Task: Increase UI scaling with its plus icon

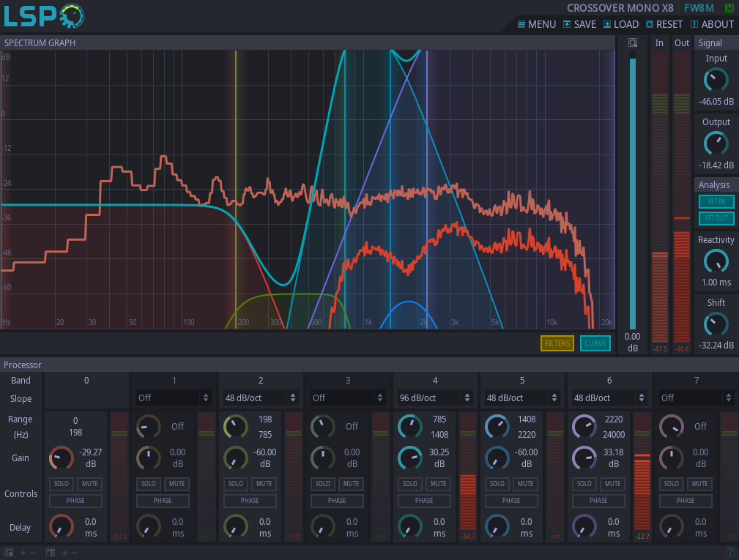Action: (x=23, y=553)
